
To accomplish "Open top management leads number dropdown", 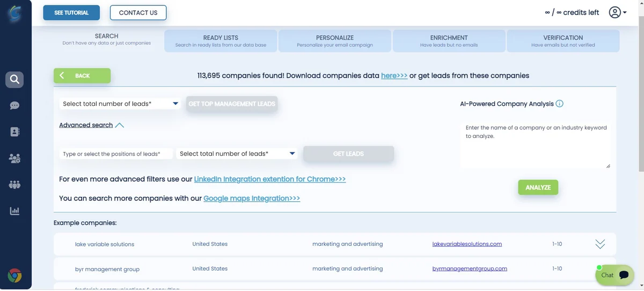I will pyautogui.click(x=120, y=104).
